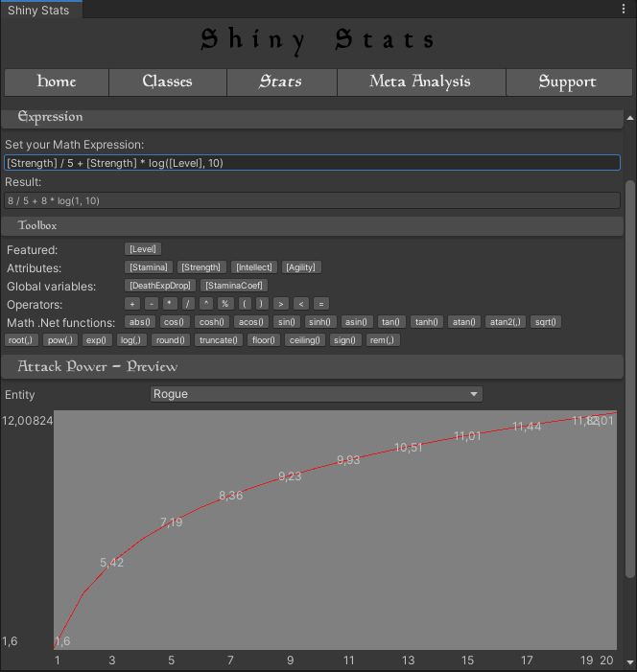Image resolution: width=637 pixels, height=672 pixels.
Task: Insert the [Strength] attribute
Action: click(x=201, y=267)
